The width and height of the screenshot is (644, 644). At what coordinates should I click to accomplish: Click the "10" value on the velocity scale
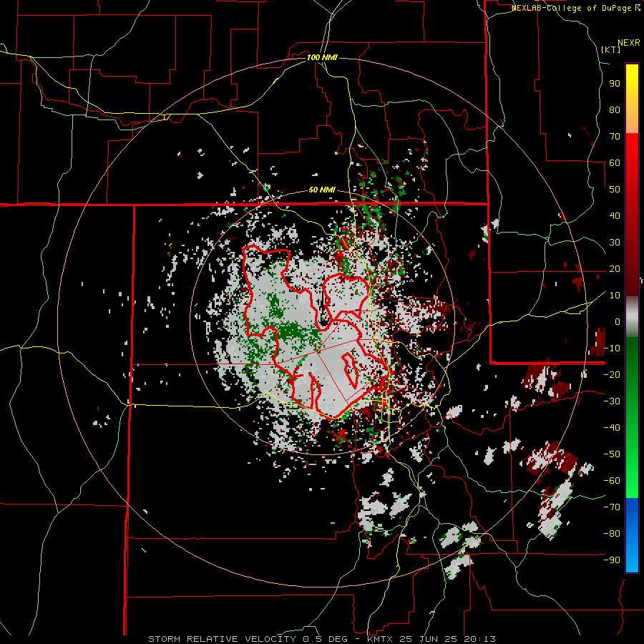click(x=615, y=296)
